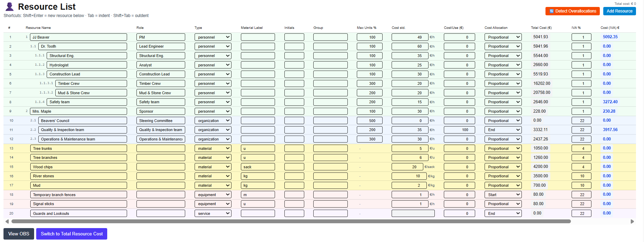The image size is (644, 242).
Task: Click the Cost/Use field for Quality & Inspection team
Action: point(459,130)
